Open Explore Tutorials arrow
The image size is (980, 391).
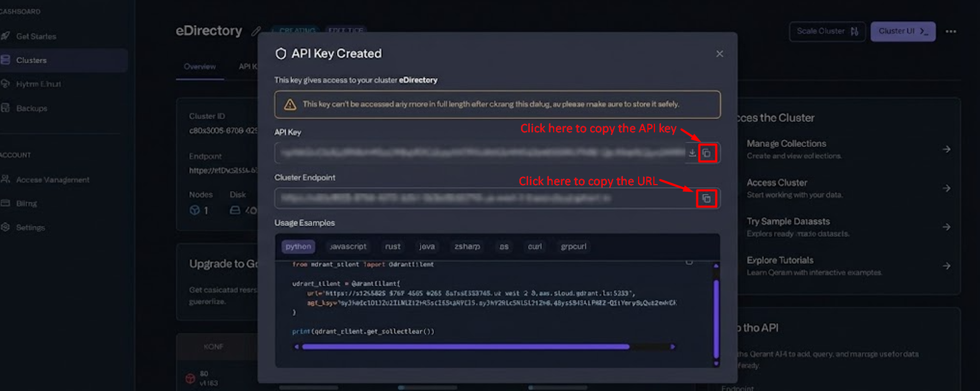(946, 266)
